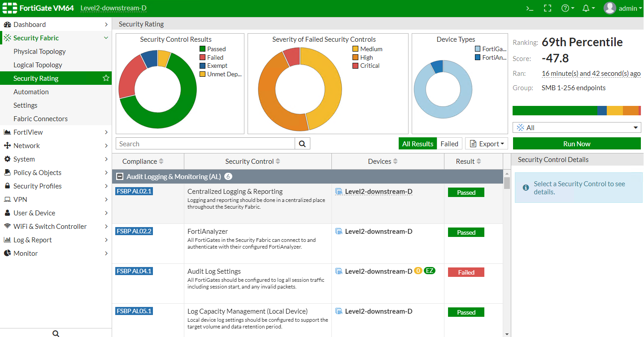
Task: Click the Security Fabric icon in sidebar
Action: tap(7, 38)
